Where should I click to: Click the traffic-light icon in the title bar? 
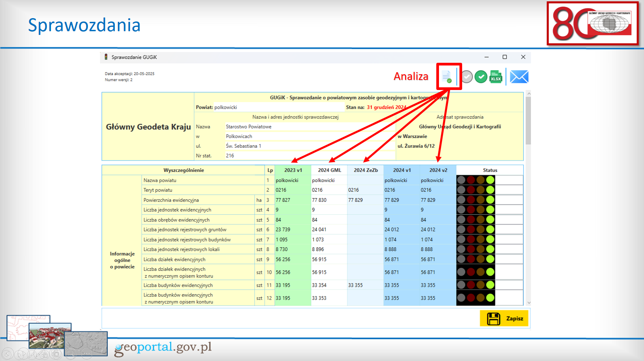tap(106, 57)
